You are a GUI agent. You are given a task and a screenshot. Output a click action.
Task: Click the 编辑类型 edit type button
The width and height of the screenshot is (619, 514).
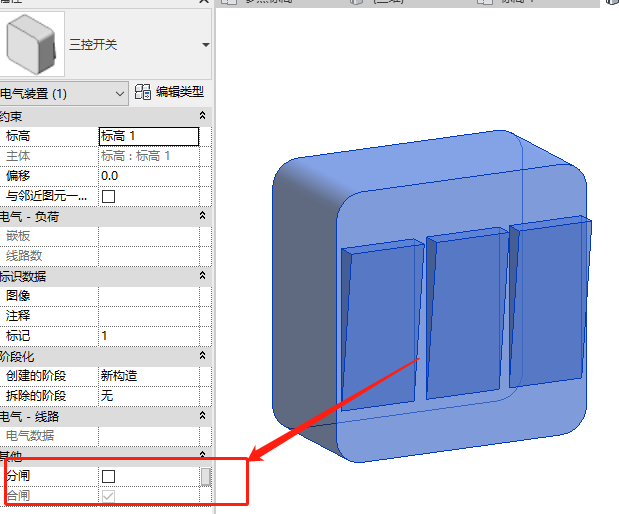(x=169, y=92)
